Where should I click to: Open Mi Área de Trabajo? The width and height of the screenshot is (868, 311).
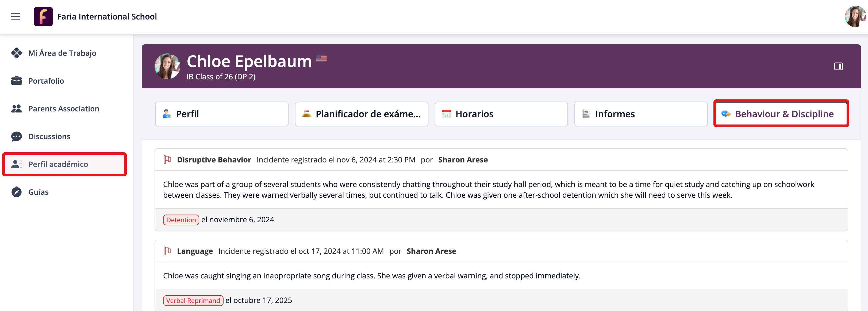coord(62,53)
